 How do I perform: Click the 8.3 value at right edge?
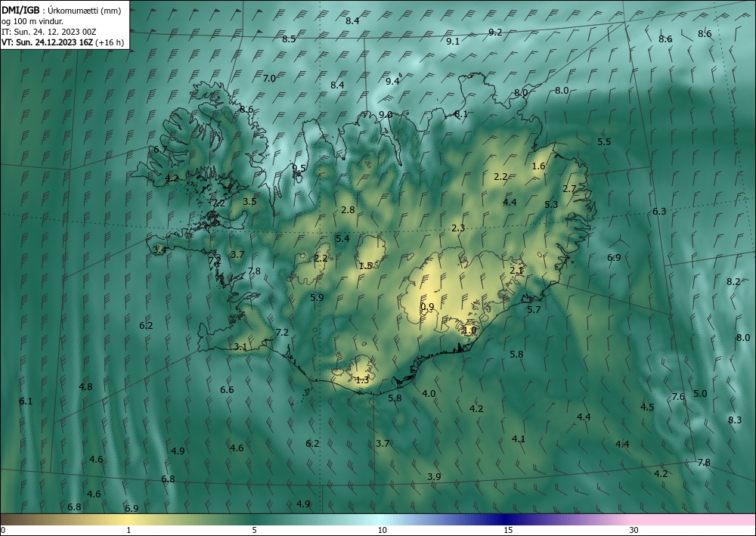tap(735, 420)
